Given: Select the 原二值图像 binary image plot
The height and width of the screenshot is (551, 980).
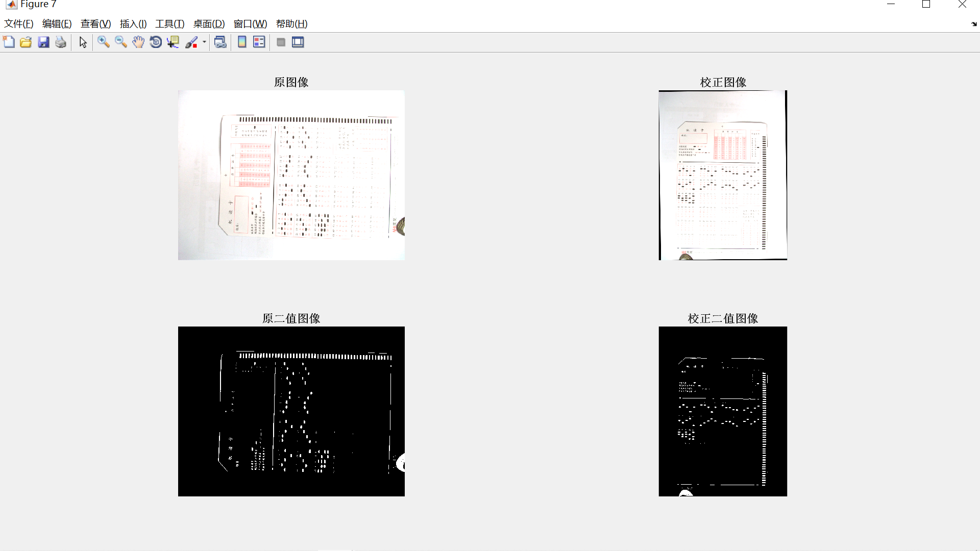Looking at the screenshot, I should [291, 411].
